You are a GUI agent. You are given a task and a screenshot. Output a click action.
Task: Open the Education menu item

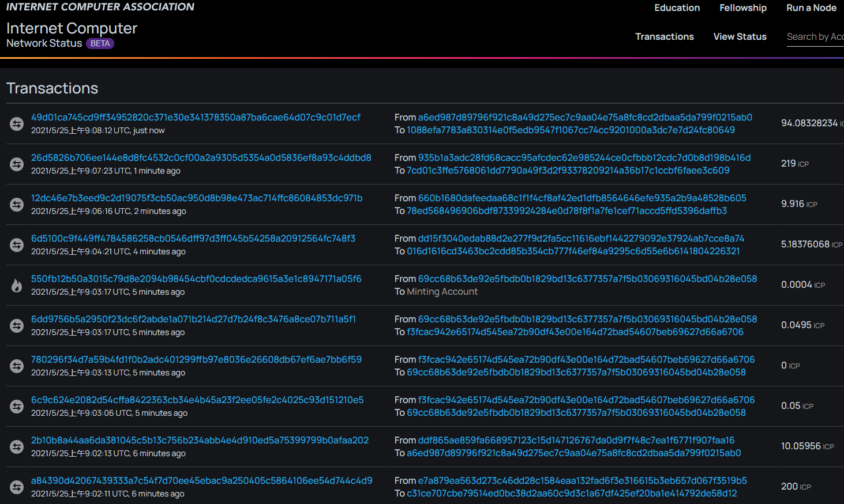point(677,7)
